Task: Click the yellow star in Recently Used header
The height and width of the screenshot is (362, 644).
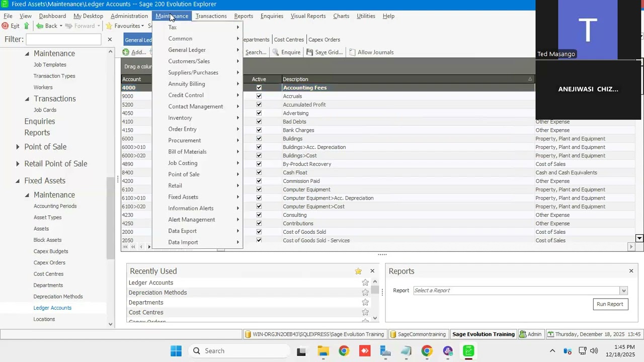Action: click(358, 271)
